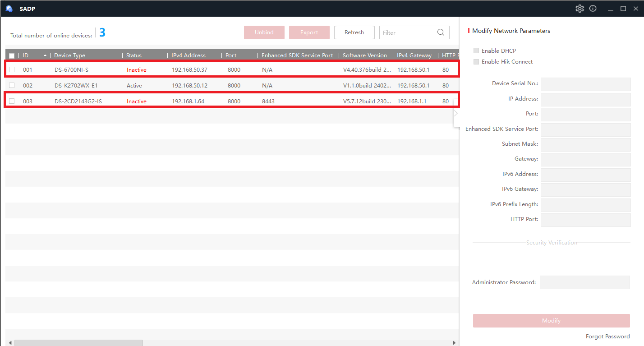Open the Forgot Password link
644x346 pixels.
point(607,336)
